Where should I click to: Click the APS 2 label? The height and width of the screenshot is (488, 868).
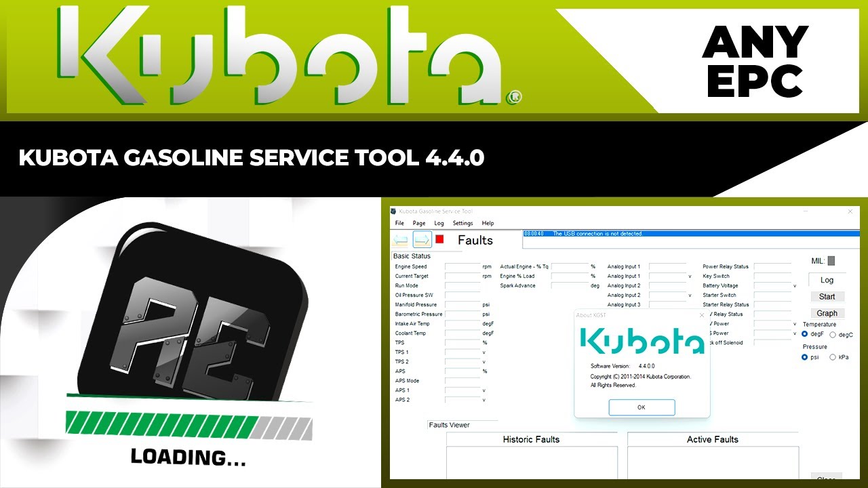[x=402, y=400]
